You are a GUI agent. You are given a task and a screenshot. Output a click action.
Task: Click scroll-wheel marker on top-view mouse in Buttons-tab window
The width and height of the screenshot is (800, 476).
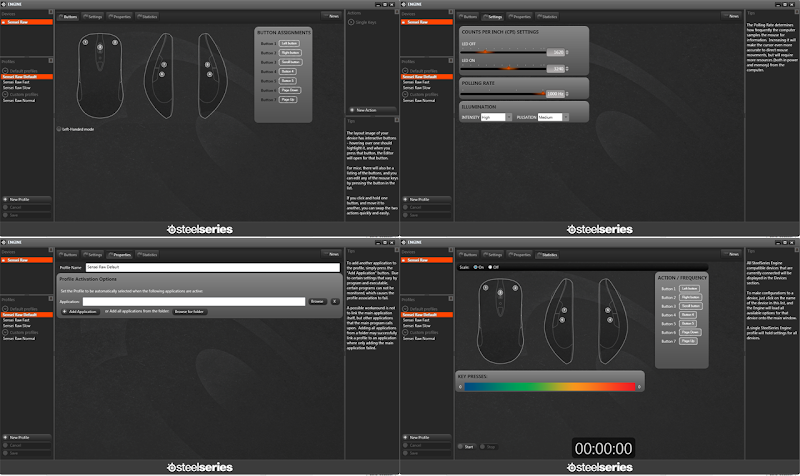[x=100, y=47]
